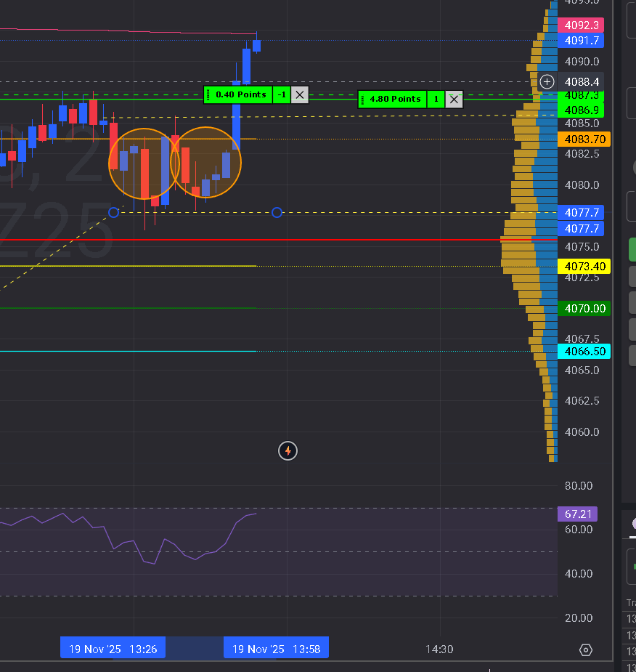Remove the 0.40 Points position with its X icon
The image size is (636, 672).
[x=299, y=94]
